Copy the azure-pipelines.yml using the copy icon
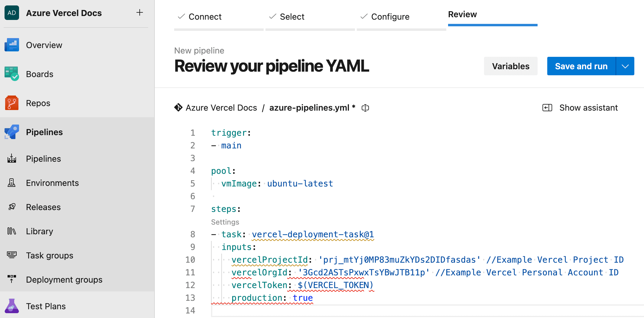The image size is (644, 318). [x=365, y=108]
